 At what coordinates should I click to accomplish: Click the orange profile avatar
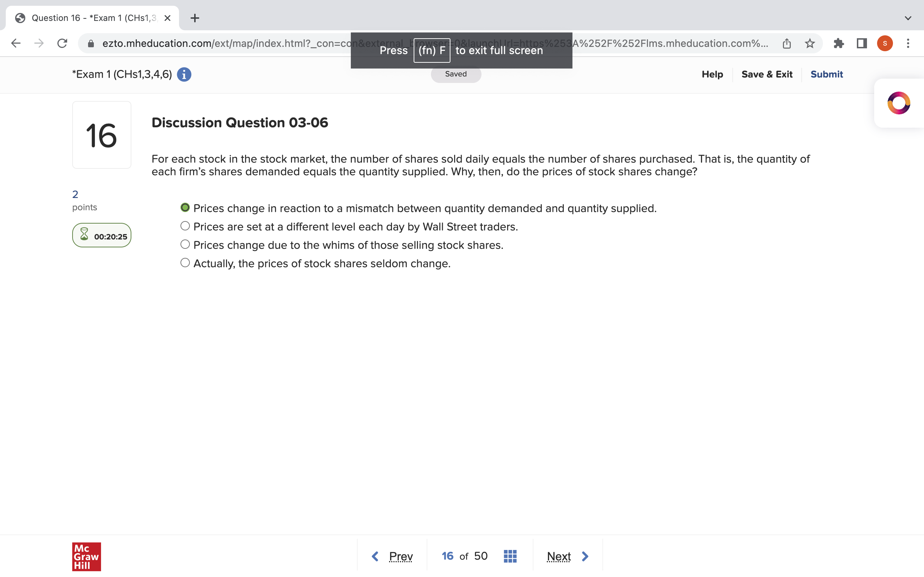click(x=885, y=43)
